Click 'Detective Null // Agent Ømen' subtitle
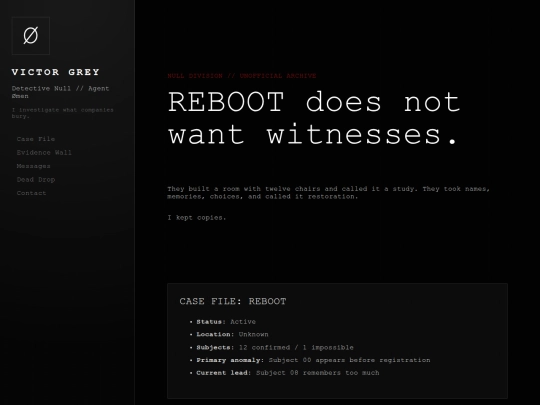540x405 pixels. coord(61,92)
